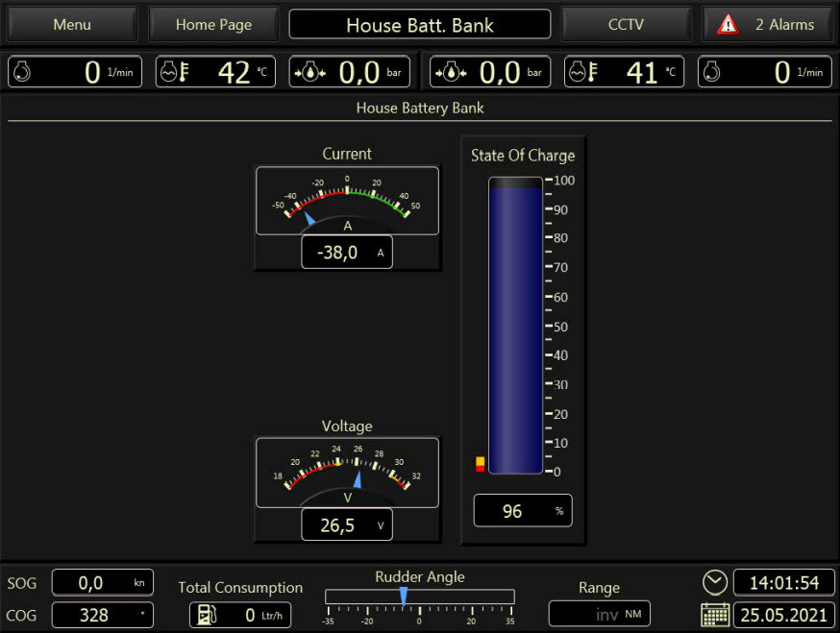
Task: Click the Range field showing inv NM
Action: (599, 614)
